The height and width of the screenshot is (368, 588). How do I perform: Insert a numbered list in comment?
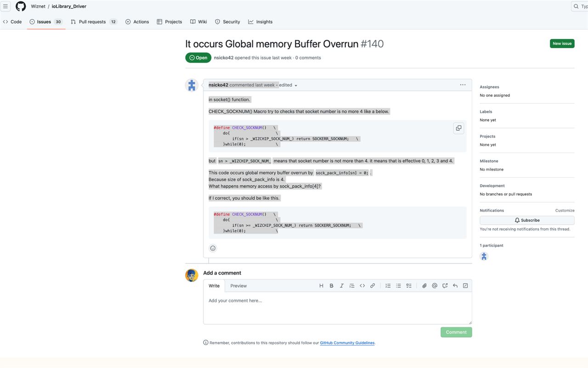(x=388, y=286)
